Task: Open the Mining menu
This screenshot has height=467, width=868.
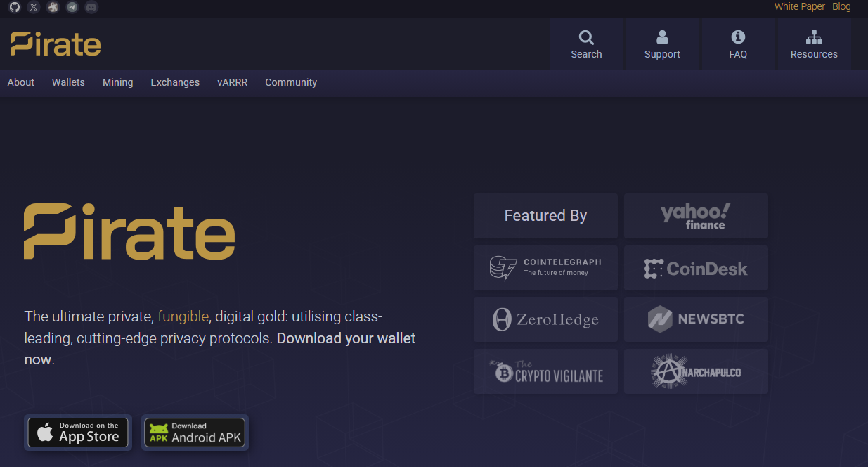Action: click(x=117, y=82)
